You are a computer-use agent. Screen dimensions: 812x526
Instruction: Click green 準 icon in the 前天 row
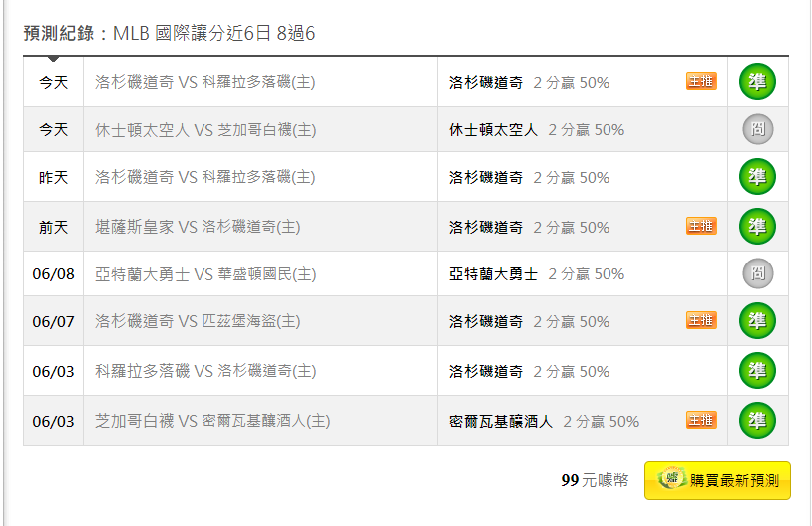tap(757, 226)
